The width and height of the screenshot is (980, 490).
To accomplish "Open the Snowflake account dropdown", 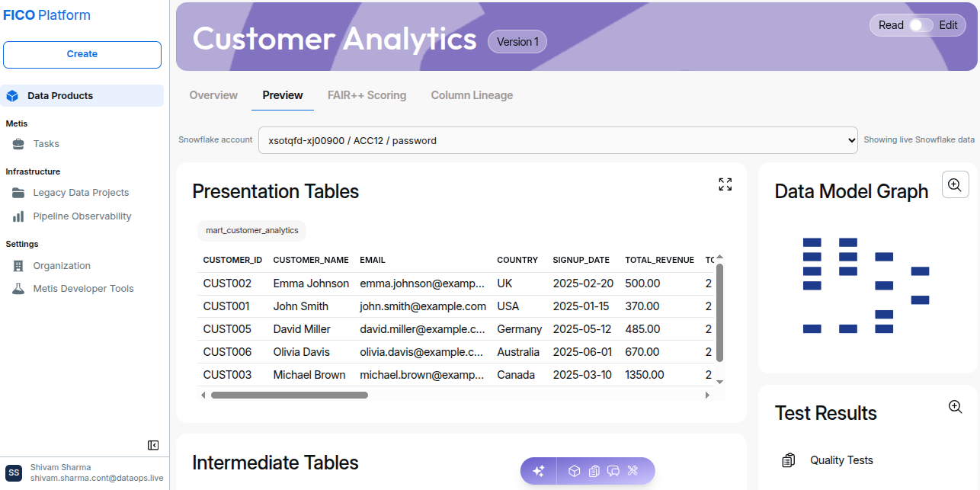I will point(558,140).
